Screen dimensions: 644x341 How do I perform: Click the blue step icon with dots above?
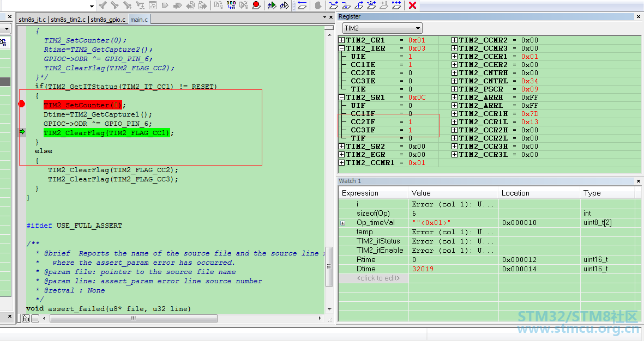click(371, 5)
